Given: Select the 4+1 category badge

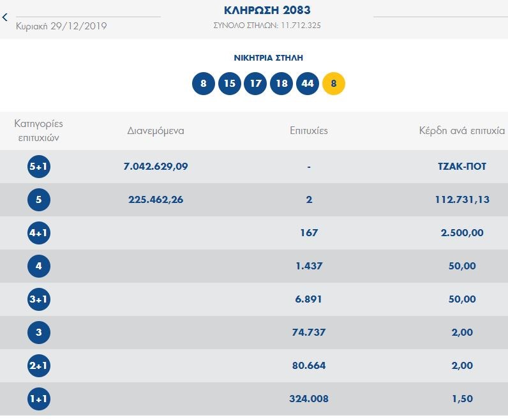Looking at the screenshot, I should (x=39, y=233).
